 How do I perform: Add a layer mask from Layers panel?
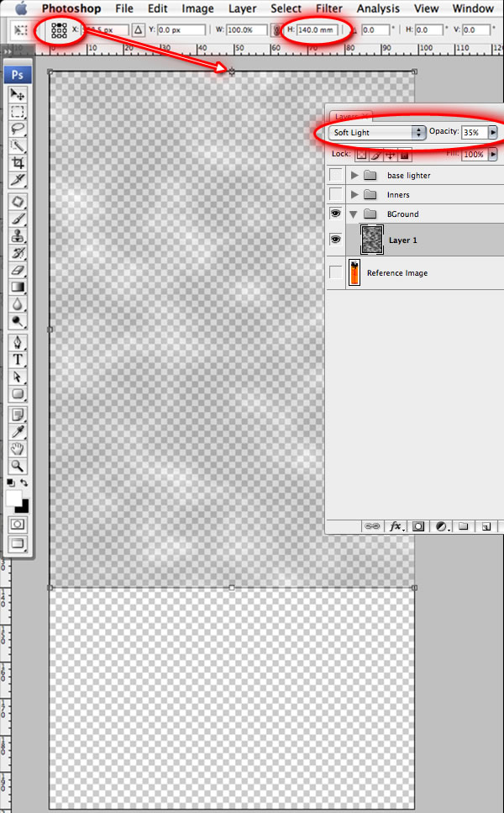[417, 526]
